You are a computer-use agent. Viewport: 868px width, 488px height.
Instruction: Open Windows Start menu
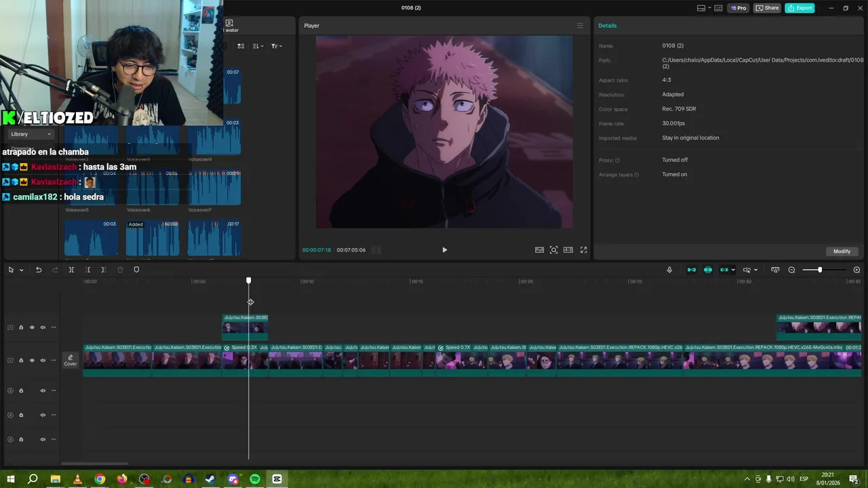coord(10,479)
